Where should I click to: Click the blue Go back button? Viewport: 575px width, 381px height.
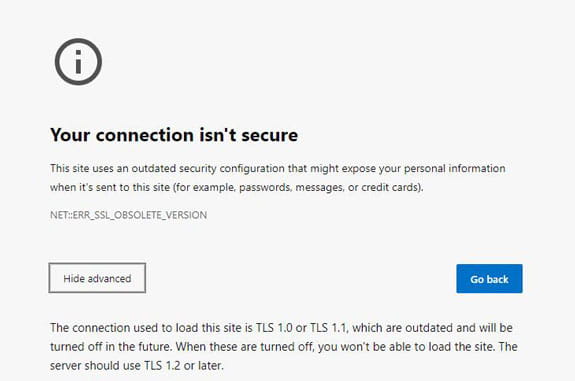tap(489, 279)
